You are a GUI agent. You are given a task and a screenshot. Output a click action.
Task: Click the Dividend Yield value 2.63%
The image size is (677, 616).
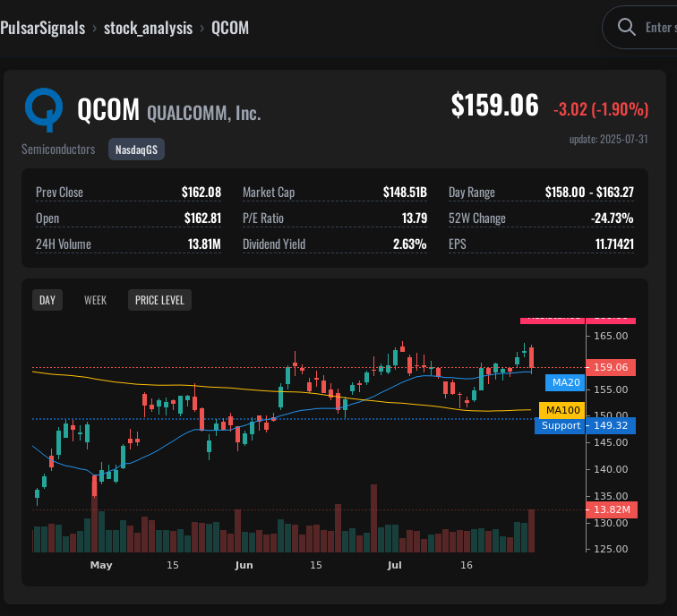click(410, 244)
